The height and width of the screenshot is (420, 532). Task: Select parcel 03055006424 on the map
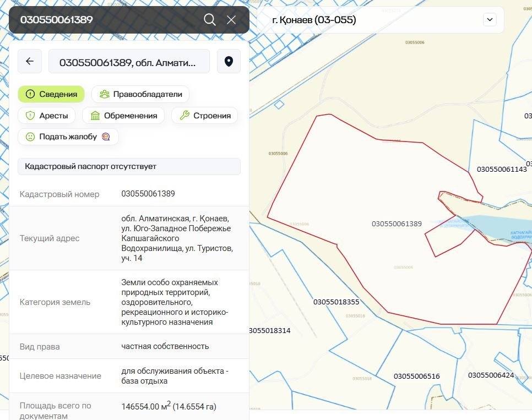[491, 375]
